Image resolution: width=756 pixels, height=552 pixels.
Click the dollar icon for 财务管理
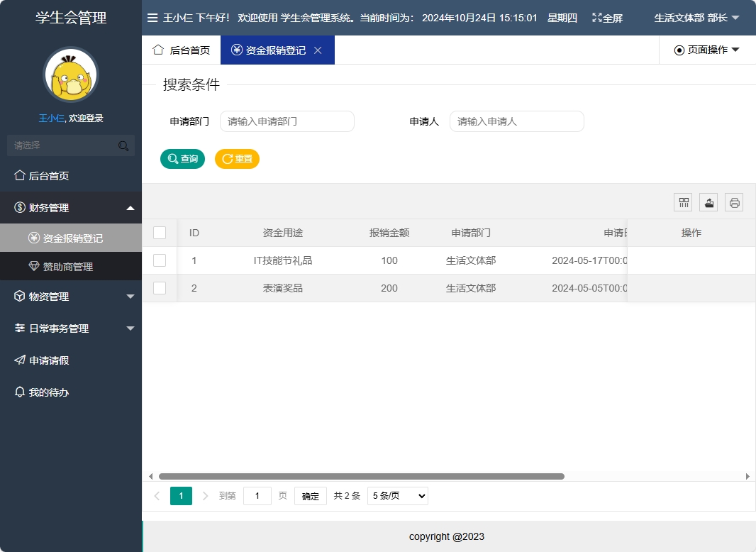pos(19,208)
